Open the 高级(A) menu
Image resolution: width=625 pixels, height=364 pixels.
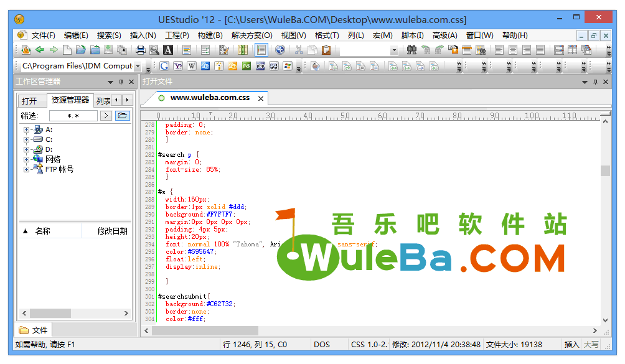point(445,35)
